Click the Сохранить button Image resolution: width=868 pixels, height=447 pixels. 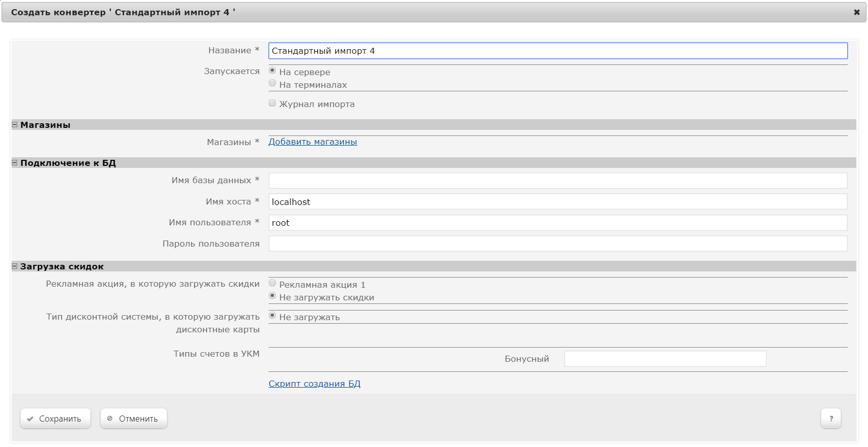click(x=55, y=419)
